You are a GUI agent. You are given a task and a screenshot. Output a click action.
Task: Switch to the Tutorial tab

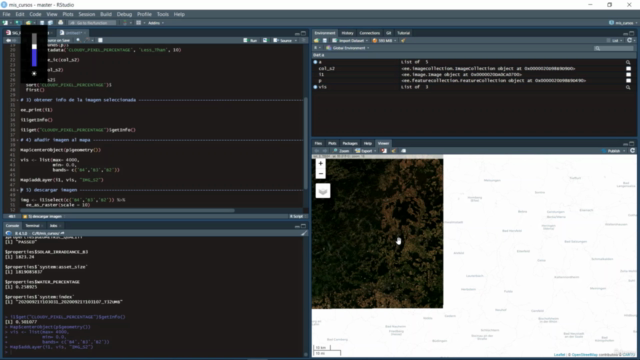click(403, 33)
